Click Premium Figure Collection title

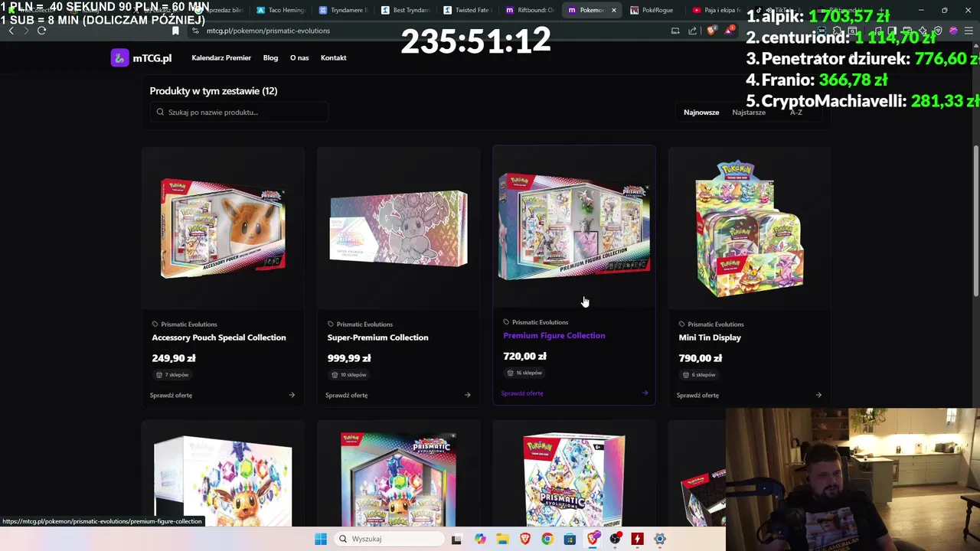tap(554, 335)
